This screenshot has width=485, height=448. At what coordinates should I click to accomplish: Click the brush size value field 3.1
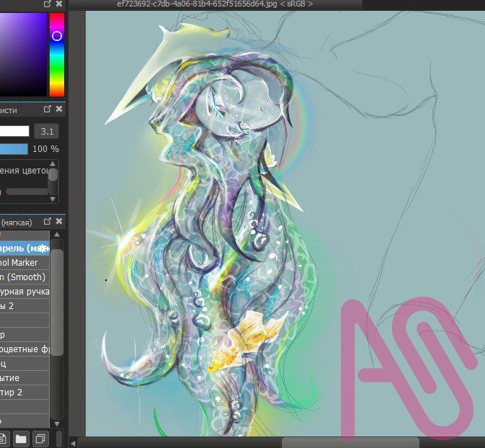[48, 131]
